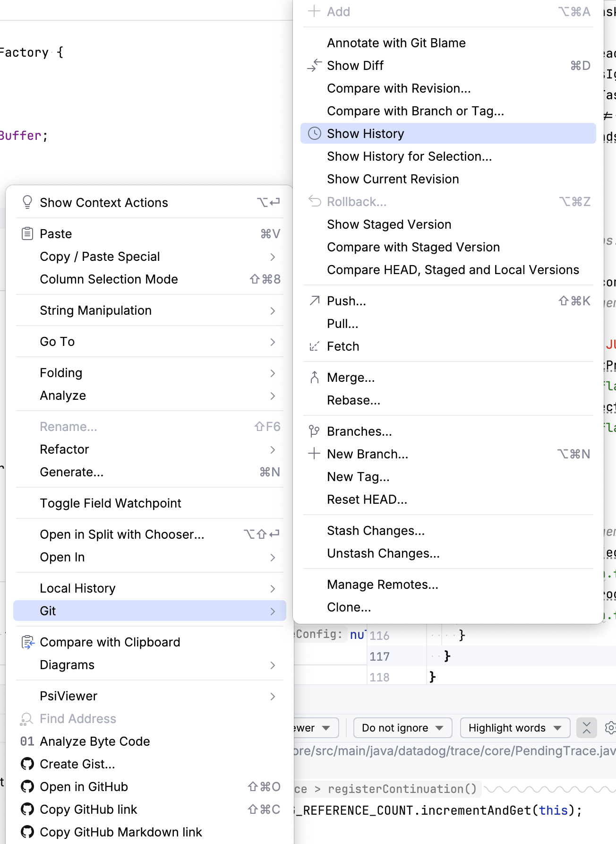This screenshot has height=844, width=616.
Task: Click the Branches icon
Action: pyautogui.click(x=315, y=431)
